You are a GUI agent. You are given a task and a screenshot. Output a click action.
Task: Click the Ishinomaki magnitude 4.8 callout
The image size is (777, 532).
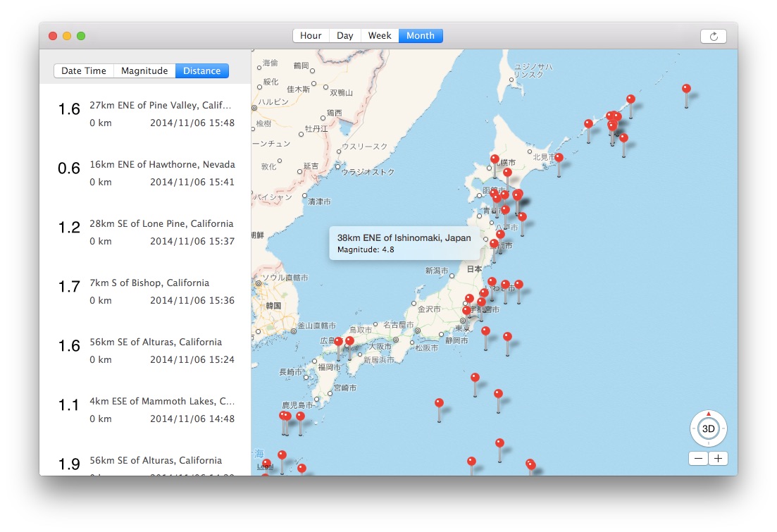[404, 243]
